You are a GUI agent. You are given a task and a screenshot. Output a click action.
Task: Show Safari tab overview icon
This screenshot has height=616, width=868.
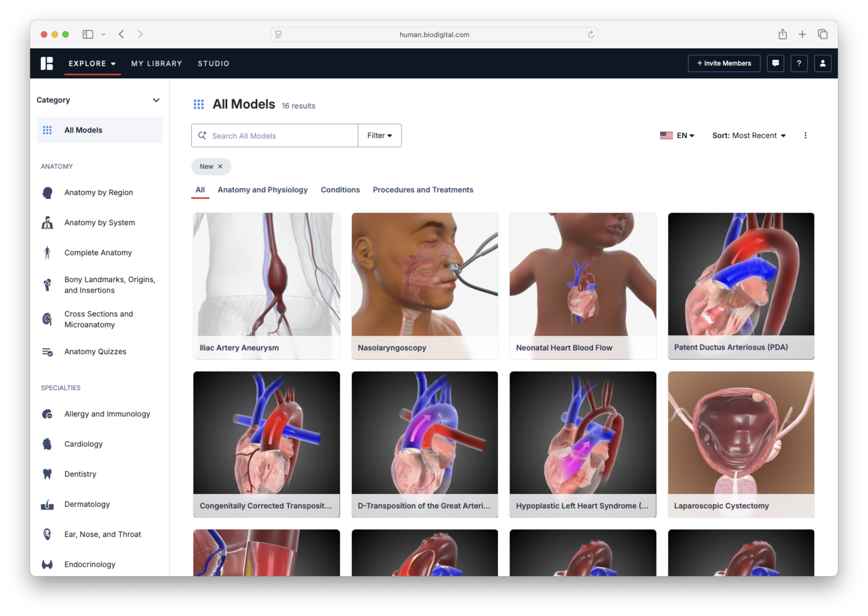click(822, 34)
